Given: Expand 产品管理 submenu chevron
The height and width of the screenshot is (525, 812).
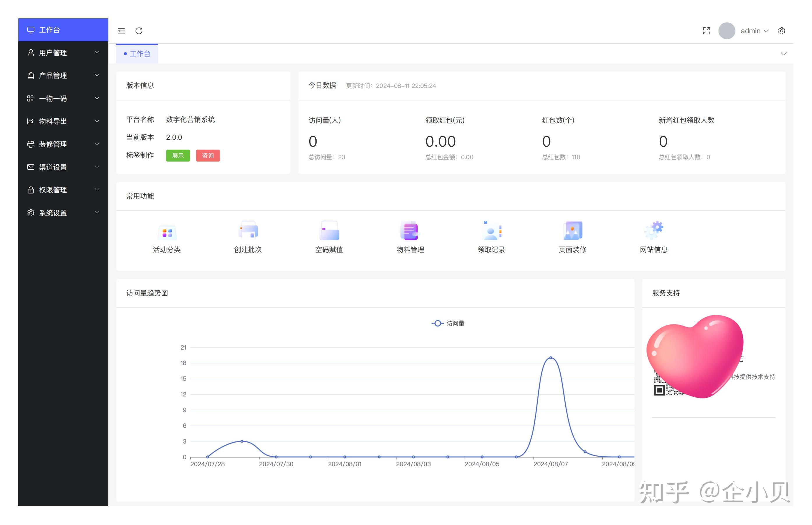Looking at the screenshot, I should [97, 75].
